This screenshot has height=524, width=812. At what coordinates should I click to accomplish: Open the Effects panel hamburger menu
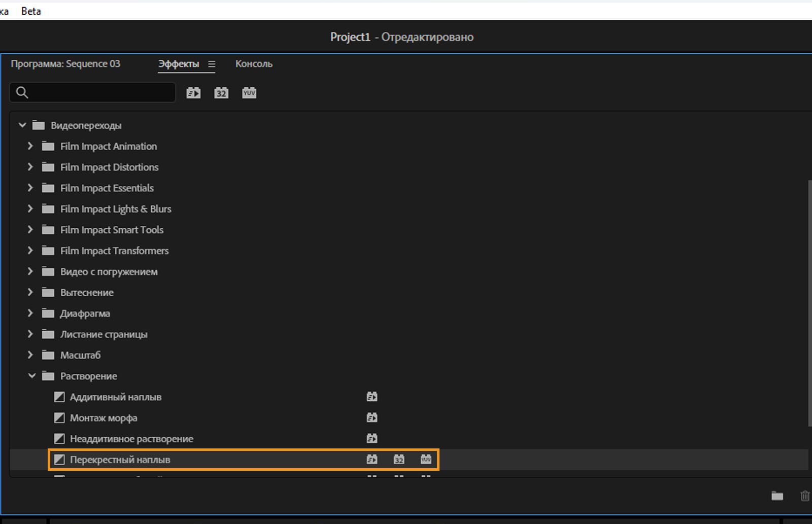(x=212, y=64)
